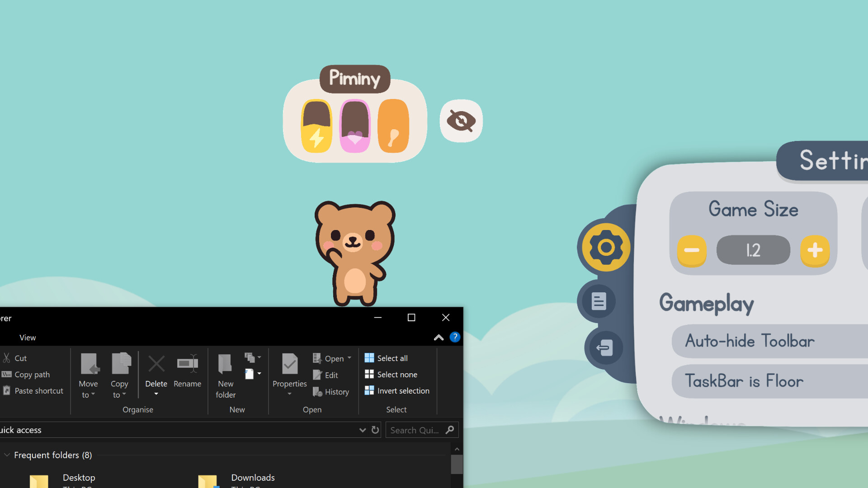
Task: Hide Piminy with the eye toggle
Action: (x=461, y=121)
